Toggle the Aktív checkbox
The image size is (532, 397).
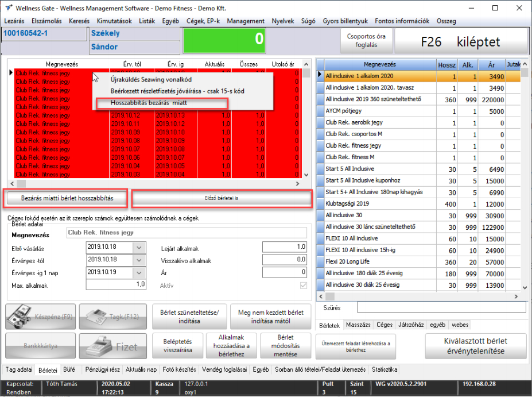point(304,286)
